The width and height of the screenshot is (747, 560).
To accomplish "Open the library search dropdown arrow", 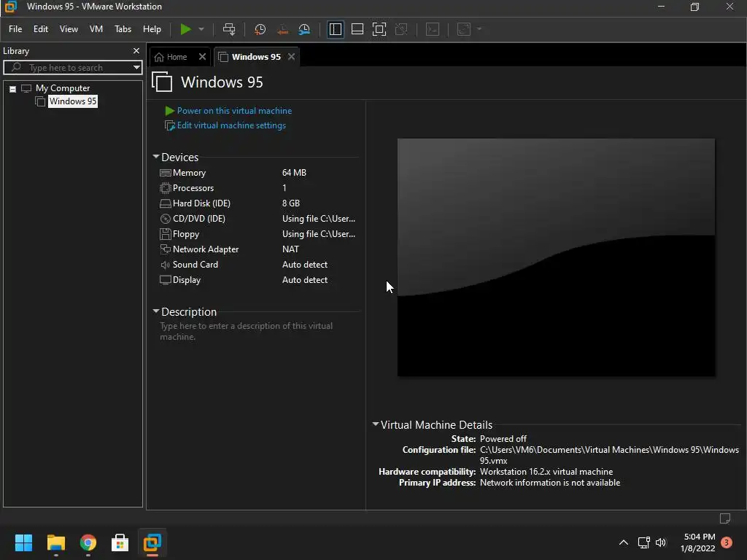I will [x=136, y=68].
